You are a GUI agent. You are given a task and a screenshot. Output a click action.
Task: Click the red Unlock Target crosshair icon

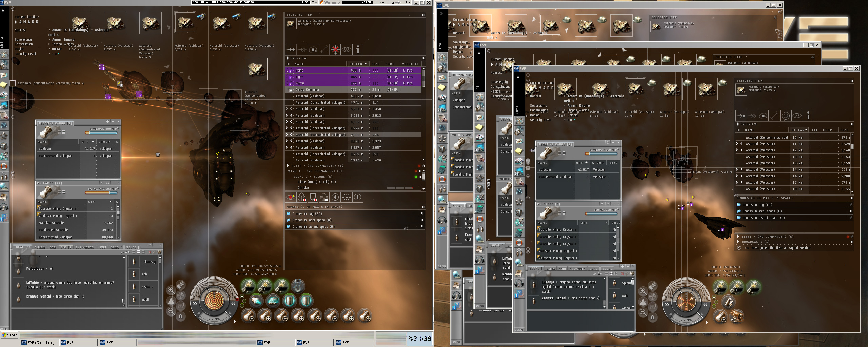(335, 50)
